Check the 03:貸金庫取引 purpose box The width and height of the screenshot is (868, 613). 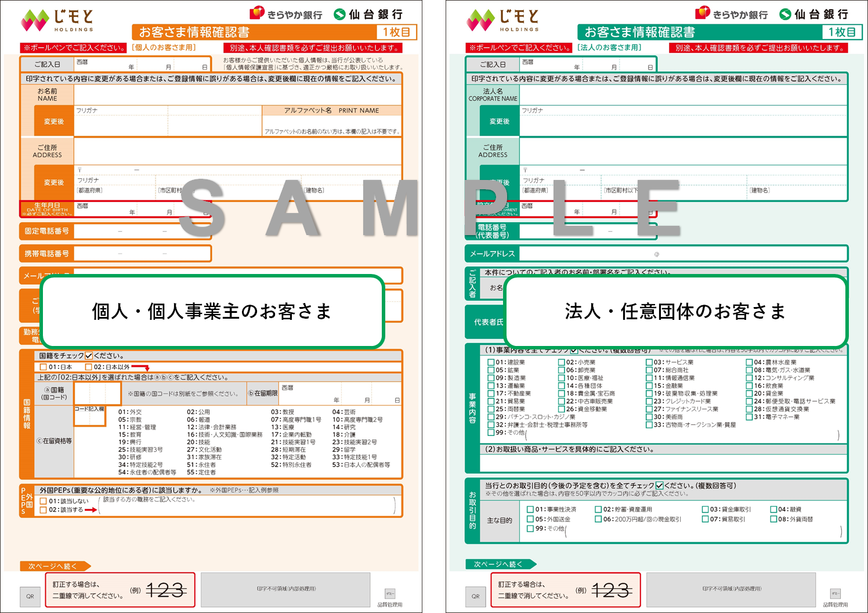706,510
